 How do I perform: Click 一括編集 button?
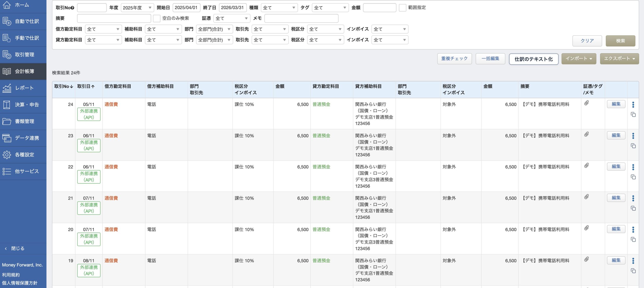pyautogui.click(x=490, y=59)
